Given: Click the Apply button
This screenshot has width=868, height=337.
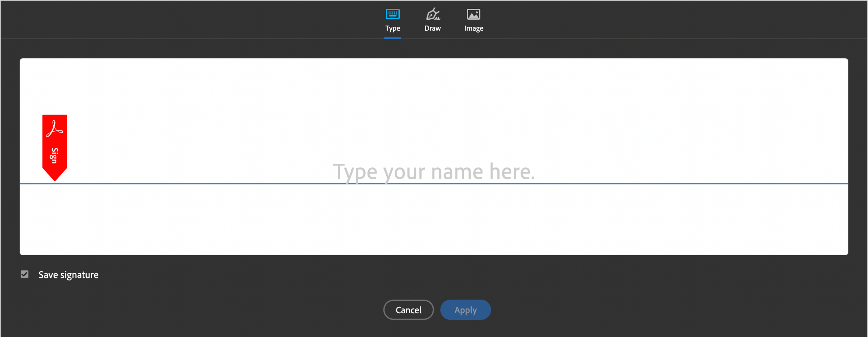Looking at the screenshot, I should (x=465, y=310).
